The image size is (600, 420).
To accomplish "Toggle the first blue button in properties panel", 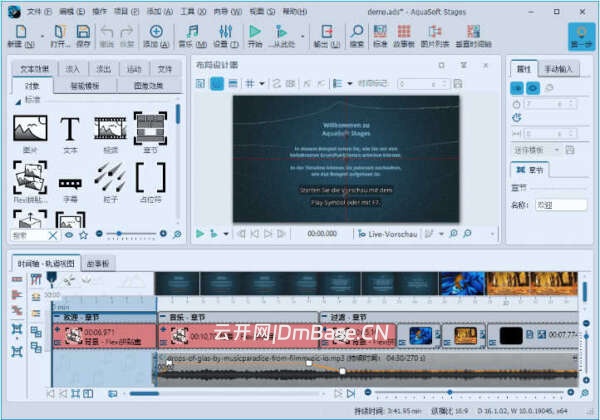I will [x=517, y=88].
